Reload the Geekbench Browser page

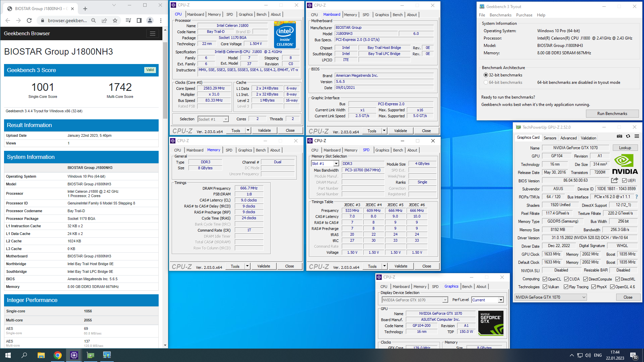[x=29, y=20]
